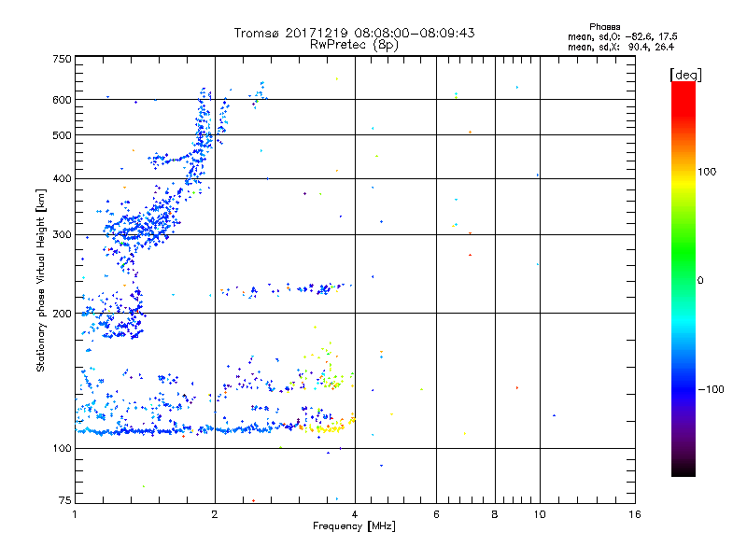Click the y-axis tick label '75'
Screen dimensions: 747x560
(x=65, y=500)
